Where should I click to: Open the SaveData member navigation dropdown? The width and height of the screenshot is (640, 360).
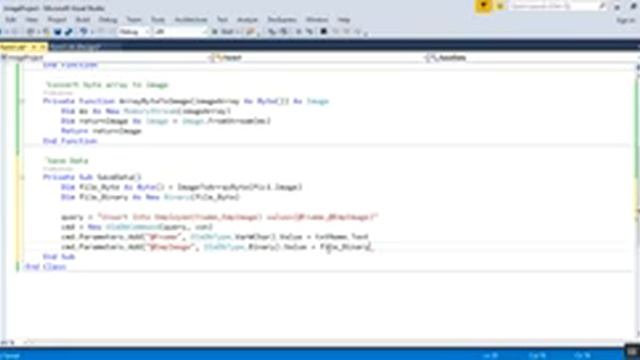(530, 58)
